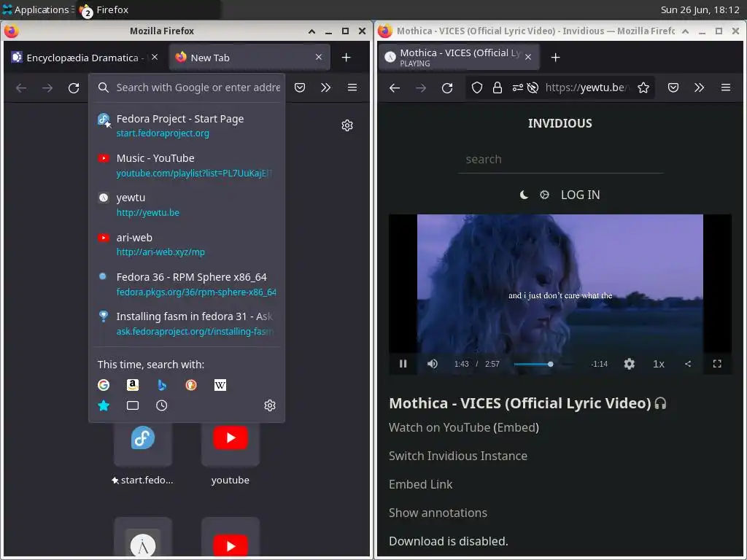Reload page in Invidious Firefox window
Image resolution: width=747 pixels, height=560 pixels.
coord(447,87)
